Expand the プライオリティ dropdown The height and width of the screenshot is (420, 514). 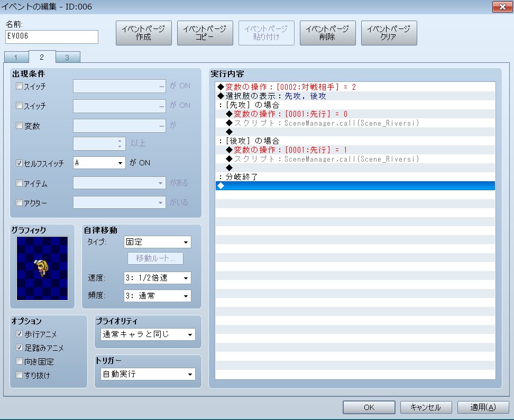(148, 334)
